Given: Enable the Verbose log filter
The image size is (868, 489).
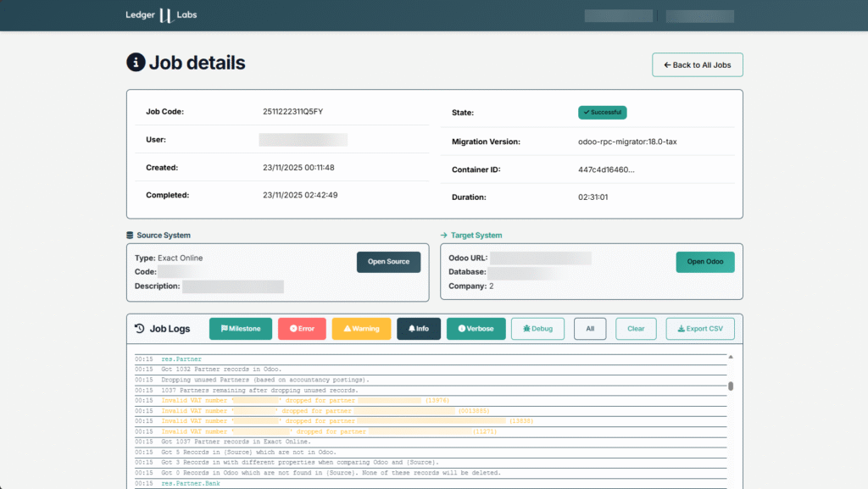Looking at the screenshot, I should coord(476,329).
